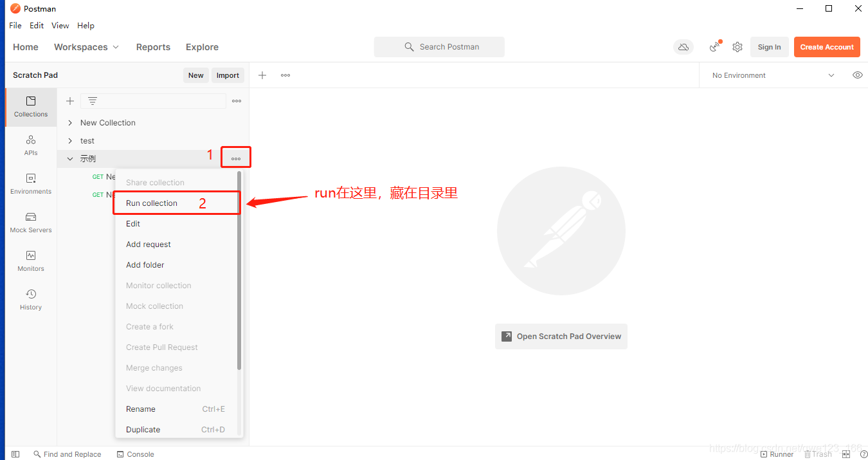Open the Trash from status bar
Viewport: 868px width, 460px height.
pos(818,454)
